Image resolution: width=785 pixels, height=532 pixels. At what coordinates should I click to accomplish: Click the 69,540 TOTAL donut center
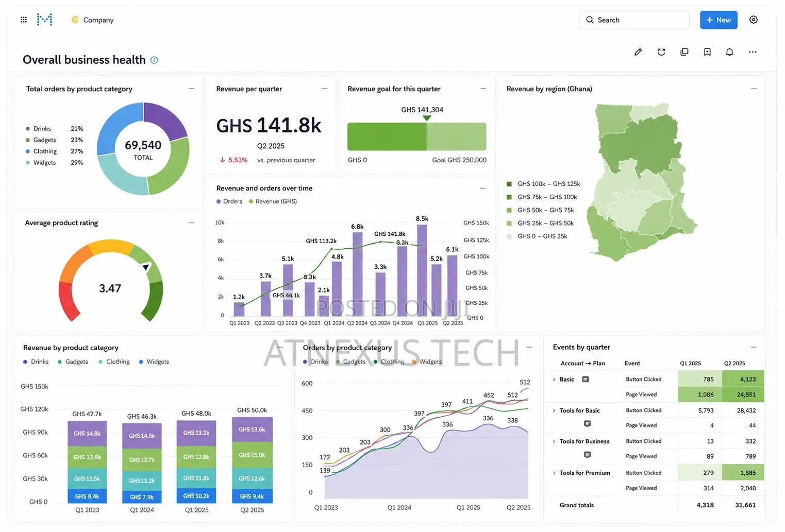pos(143,150)
